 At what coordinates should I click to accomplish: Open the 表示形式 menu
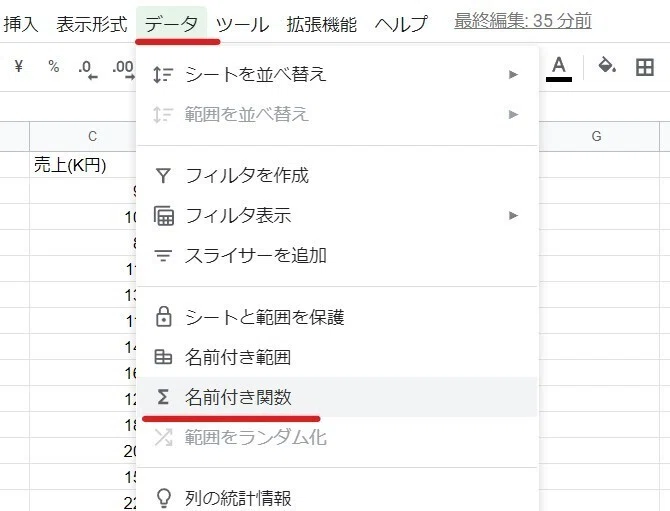(x=92, y=24)
